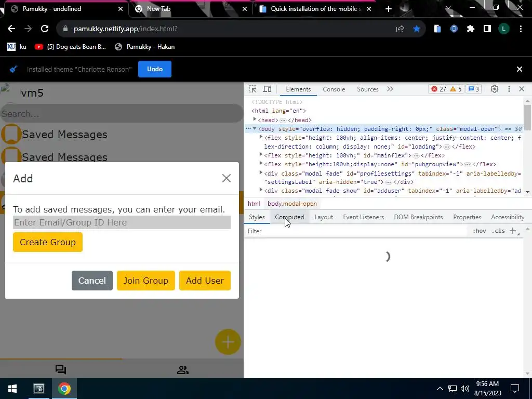Open the notification center icon
The image size is (532, 399).
coord(515,389)
